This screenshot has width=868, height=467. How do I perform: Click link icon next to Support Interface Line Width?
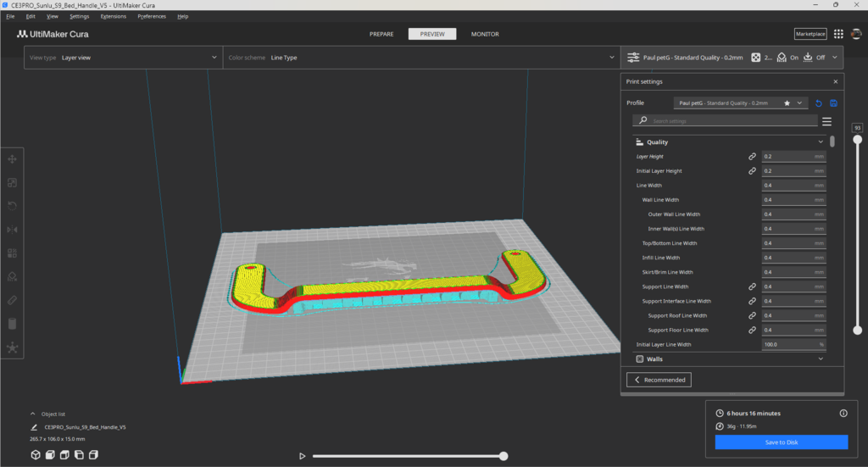click(753, 301)
